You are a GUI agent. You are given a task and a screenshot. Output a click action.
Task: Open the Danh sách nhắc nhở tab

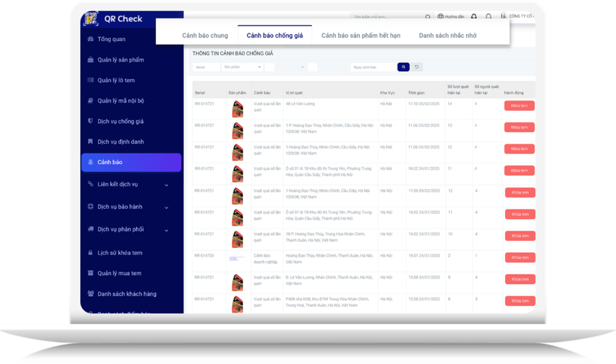[x=448, y=36]
